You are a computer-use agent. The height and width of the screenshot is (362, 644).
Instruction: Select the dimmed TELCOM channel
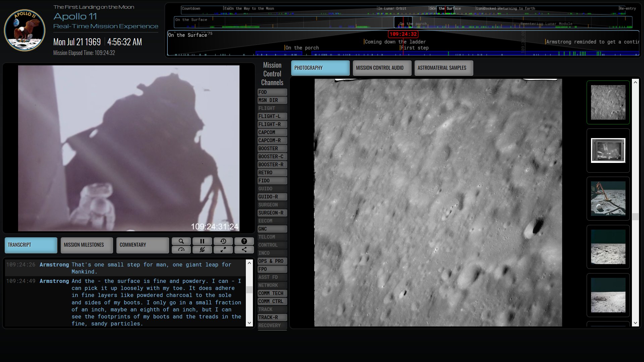pyautogui.click(x=272, y=237)
